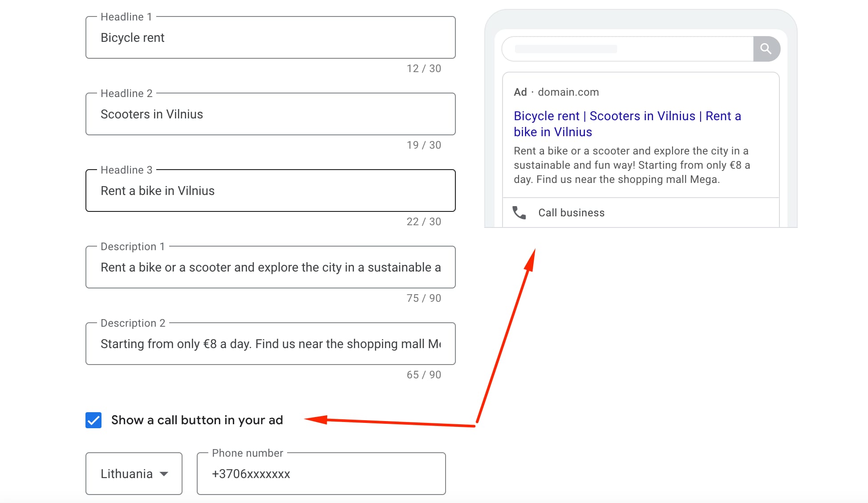Focus the Headline 2 Scooters in Vilnius field

pyautogui.click(x=270, y=114)
